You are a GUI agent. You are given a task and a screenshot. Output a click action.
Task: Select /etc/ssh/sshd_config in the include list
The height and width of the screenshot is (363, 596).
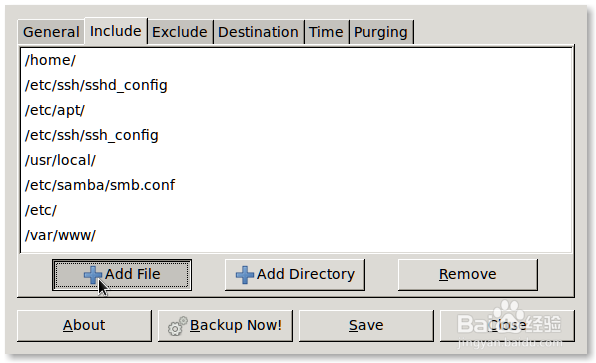click(296, 85)
